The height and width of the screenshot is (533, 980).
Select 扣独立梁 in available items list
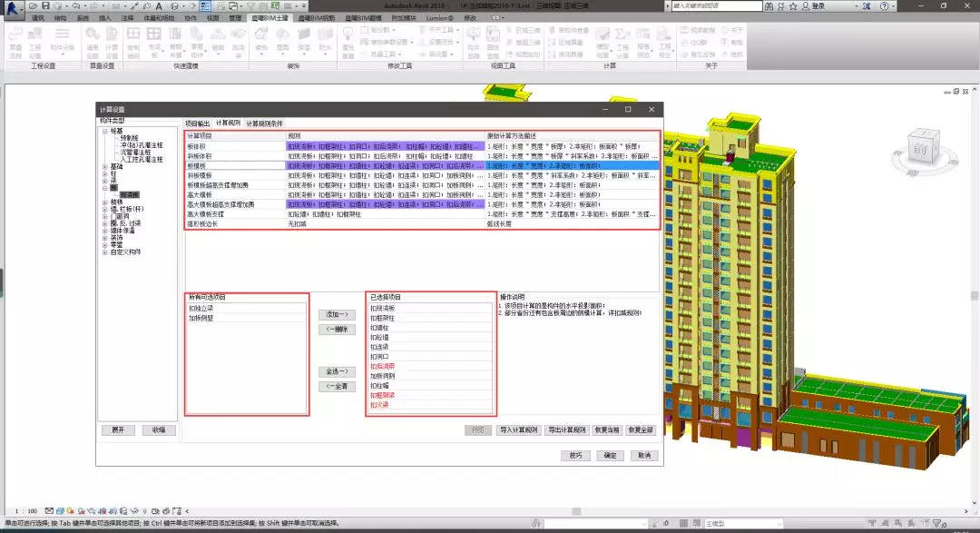(201, 309)
